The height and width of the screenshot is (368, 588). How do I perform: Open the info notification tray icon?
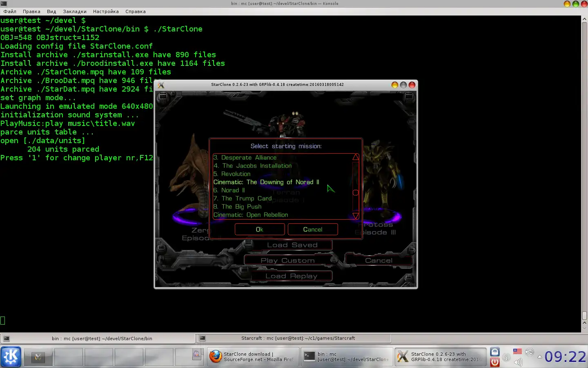tap(506, 357)
